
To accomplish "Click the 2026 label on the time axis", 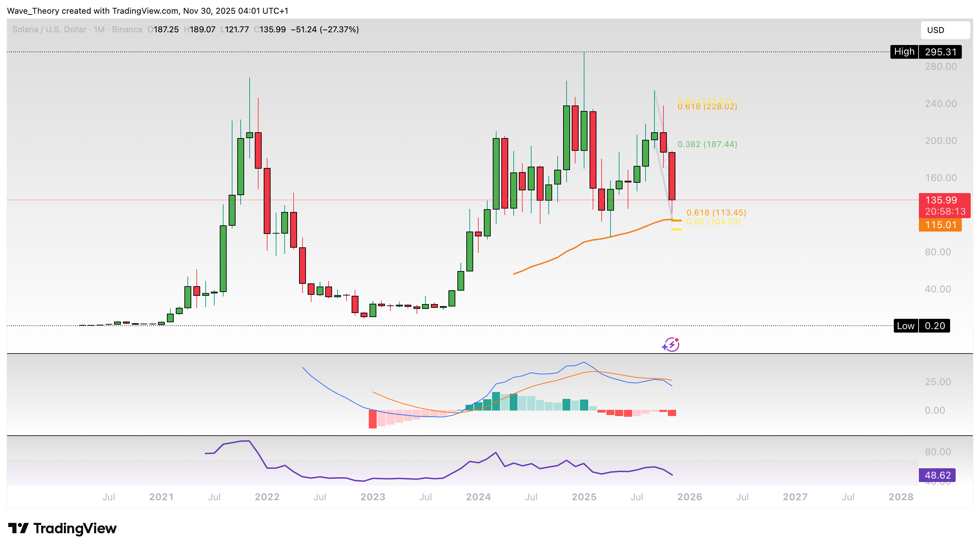I will click(690, 497).
